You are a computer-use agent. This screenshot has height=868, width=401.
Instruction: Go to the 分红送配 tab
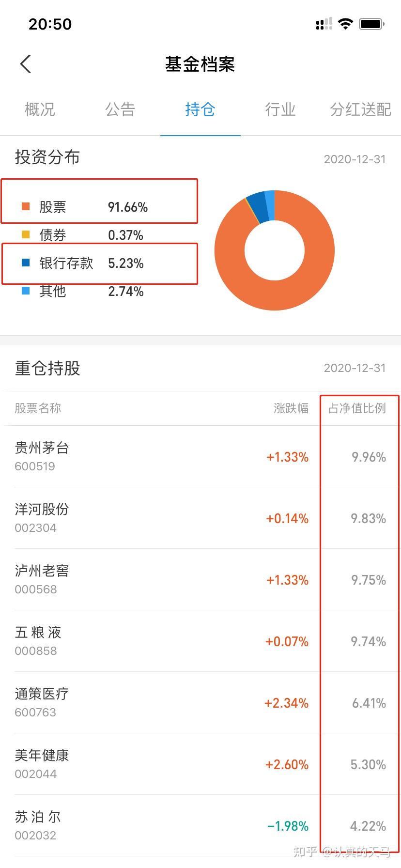tap(360, 110)
